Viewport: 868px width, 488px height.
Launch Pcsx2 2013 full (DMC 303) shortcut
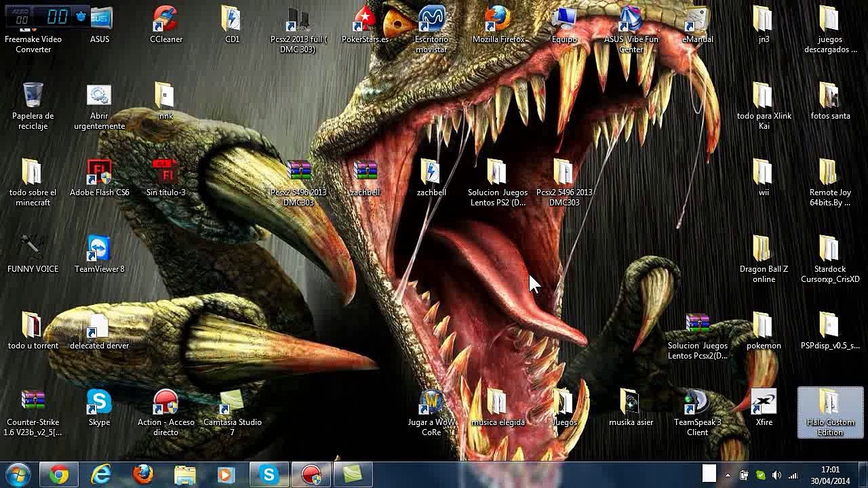pyautogui.click(x=298, y=30)
